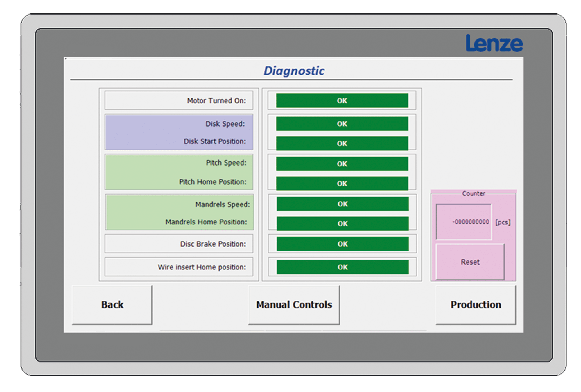581x392 pixels.
Task: Click the counter value field
Action: [x=464, y=222]
